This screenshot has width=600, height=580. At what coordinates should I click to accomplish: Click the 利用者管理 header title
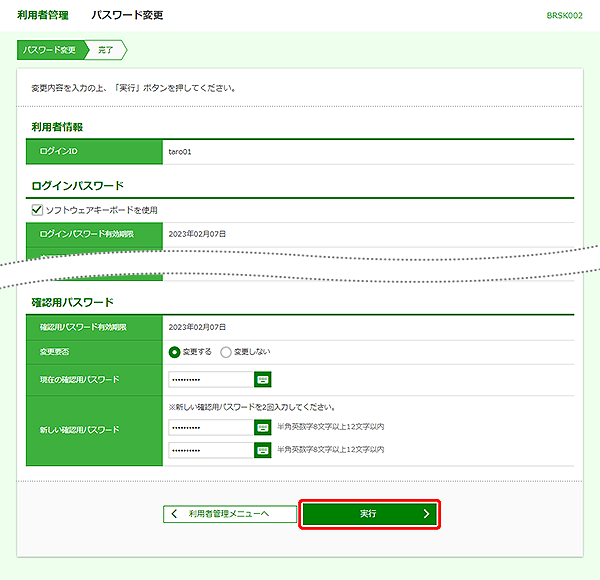point(43,15)
